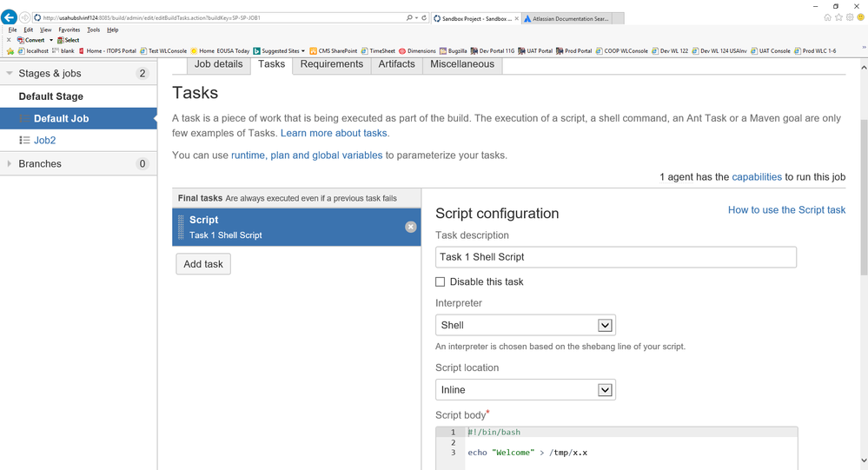Collapse the Stages & jobs section
Image resolution: width=868 pixels, height=470 pixels.
(x=10, y=73)
